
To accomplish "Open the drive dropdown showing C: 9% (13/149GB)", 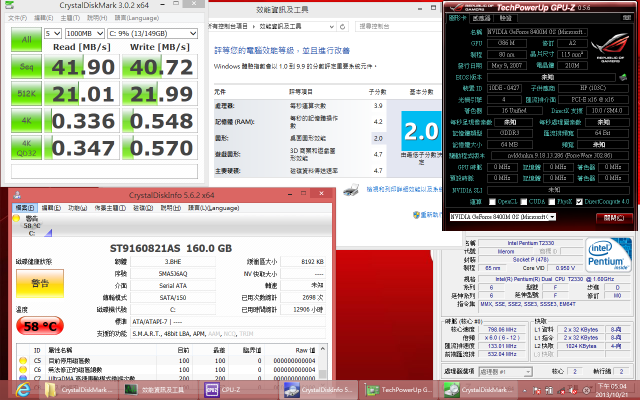I will [153, 33].
